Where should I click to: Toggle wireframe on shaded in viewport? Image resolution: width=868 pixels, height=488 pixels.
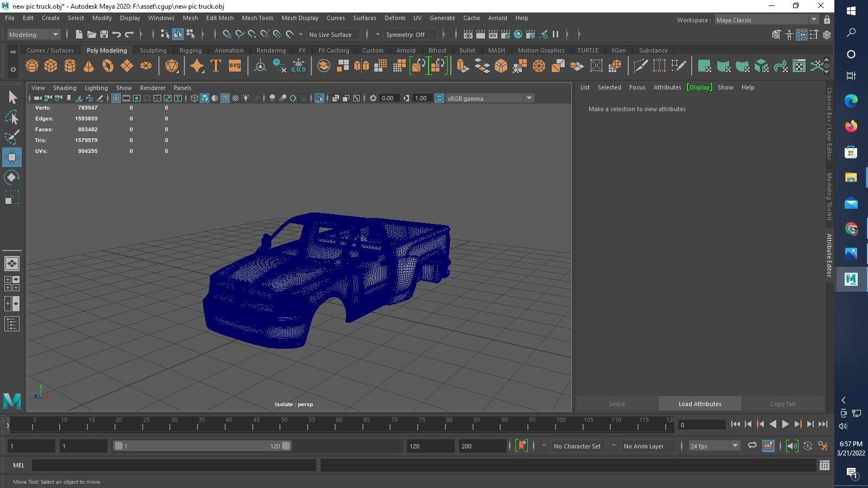tap(225, 98)
